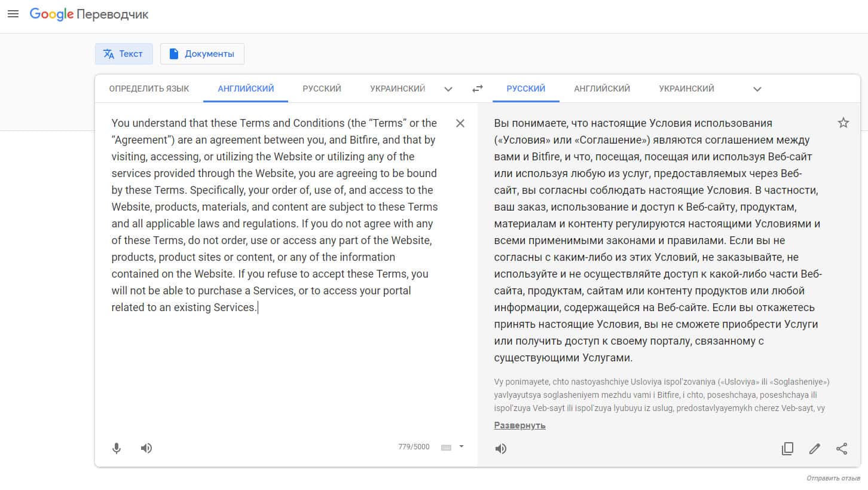Viewport: 868px width, 490px height.
Task: Start voice input with microphone icon
Action: [x=117, y=448]
